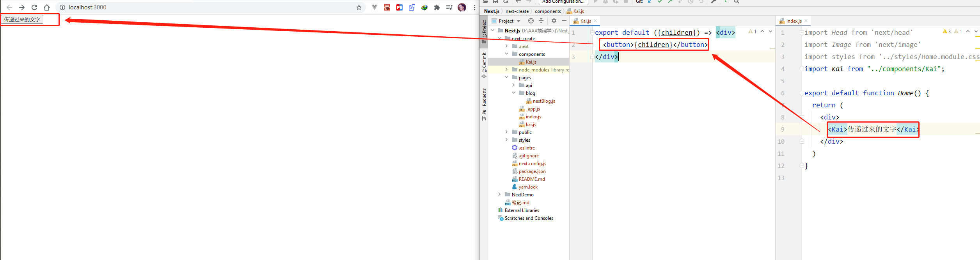
Task: Open the media control playlist icon
Action: (449, 7)
